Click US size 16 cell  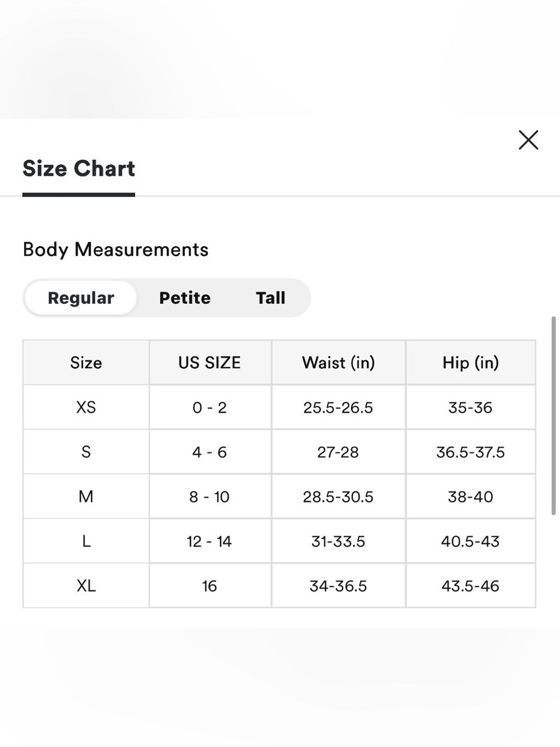point(210,586)
